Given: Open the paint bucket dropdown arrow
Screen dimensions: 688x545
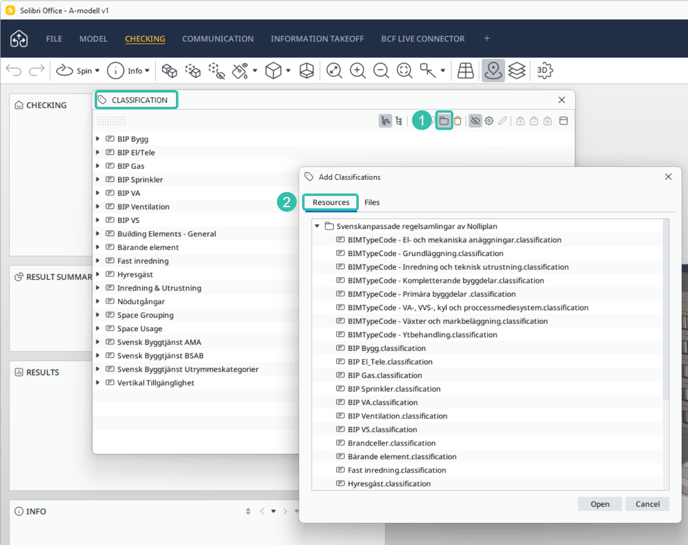Looking at the screenshot, I should click(255, 70).
